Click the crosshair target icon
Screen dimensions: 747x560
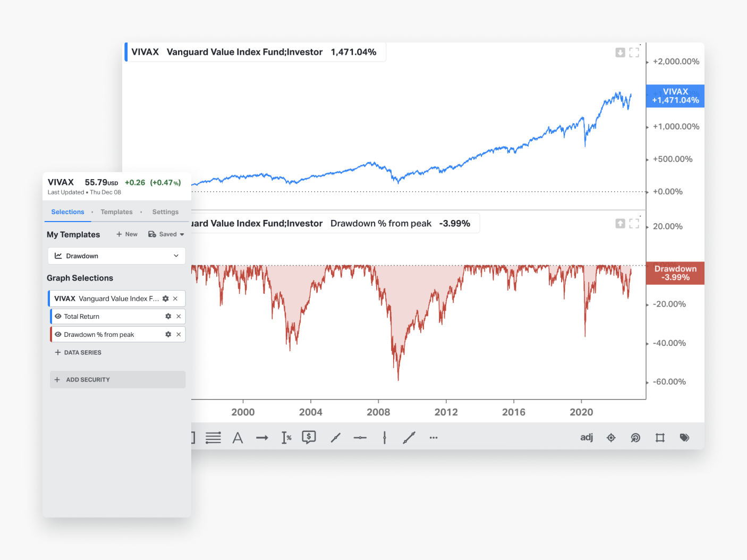point(611,438)
